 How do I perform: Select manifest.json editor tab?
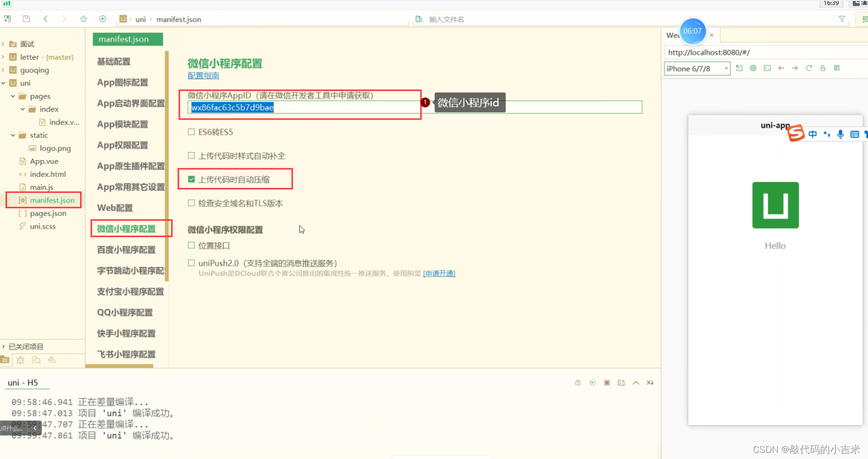point(128,39)
